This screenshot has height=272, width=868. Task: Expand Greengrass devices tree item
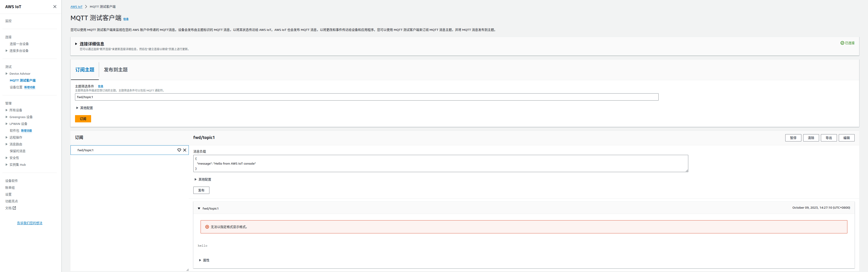6,117
